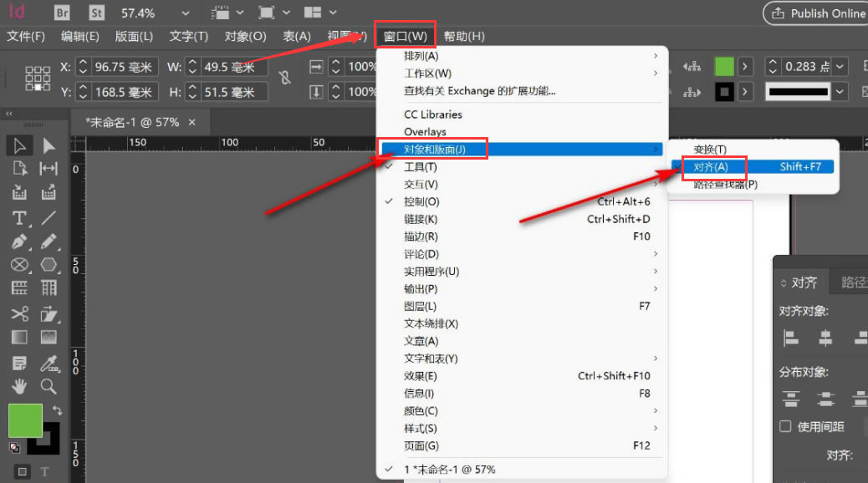Image resolution: width=868 pixels, height=483 pixels.
Task: Open Adobe Stock via St icon
Action: (x=96, y=13)
